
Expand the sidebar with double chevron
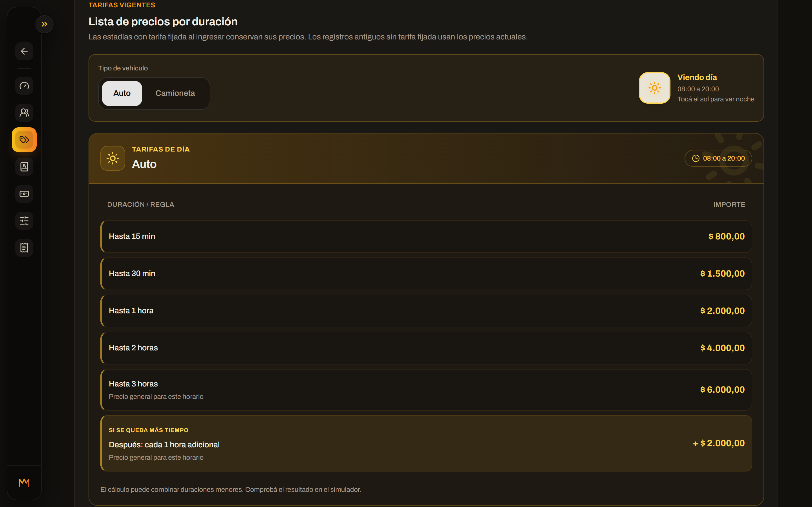click(x=44, y=24)
